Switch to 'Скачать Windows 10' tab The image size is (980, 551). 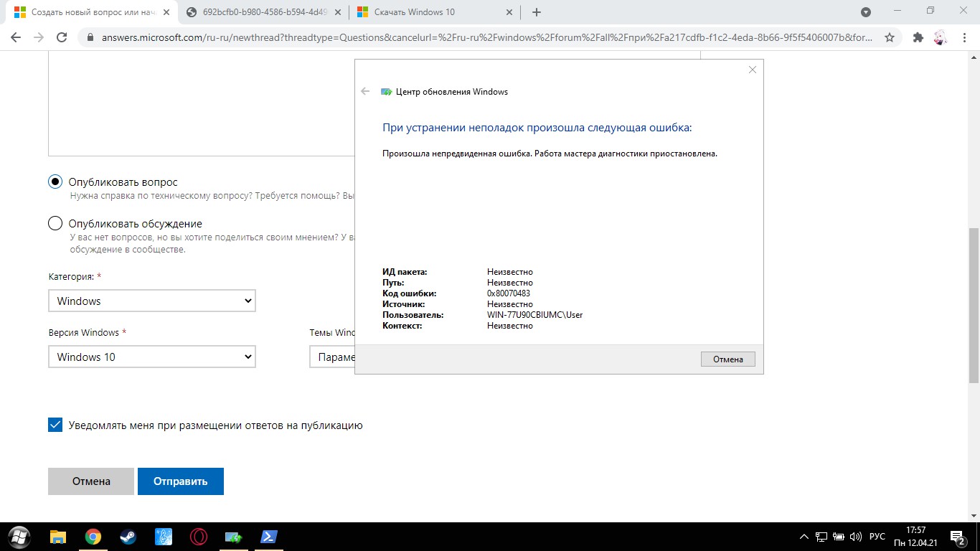[434, 11]
